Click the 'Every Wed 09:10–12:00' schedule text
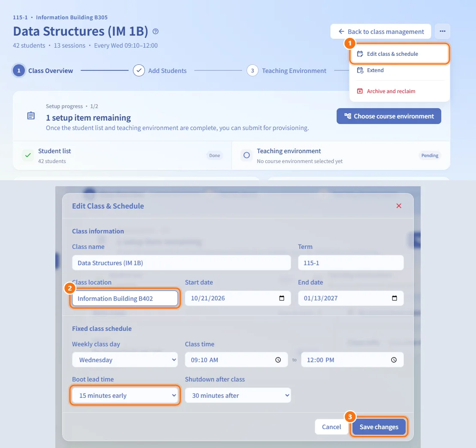 [x=126, y=45]
